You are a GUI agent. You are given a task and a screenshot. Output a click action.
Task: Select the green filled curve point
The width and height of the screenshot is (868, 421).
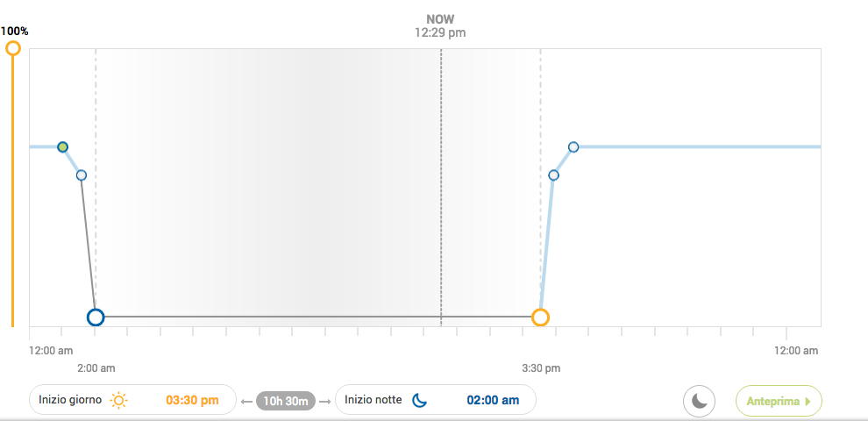coord(63,146)
